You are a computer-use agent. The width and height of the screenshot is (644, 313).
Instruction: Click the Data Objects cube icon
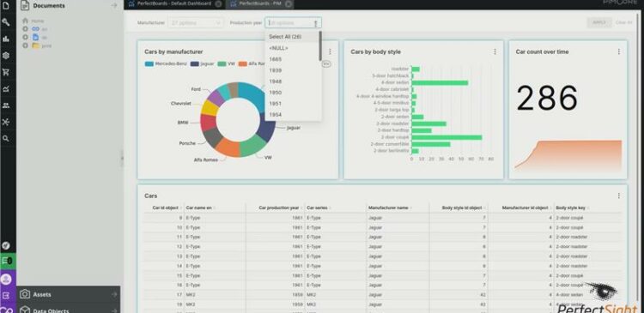(25, 310)
